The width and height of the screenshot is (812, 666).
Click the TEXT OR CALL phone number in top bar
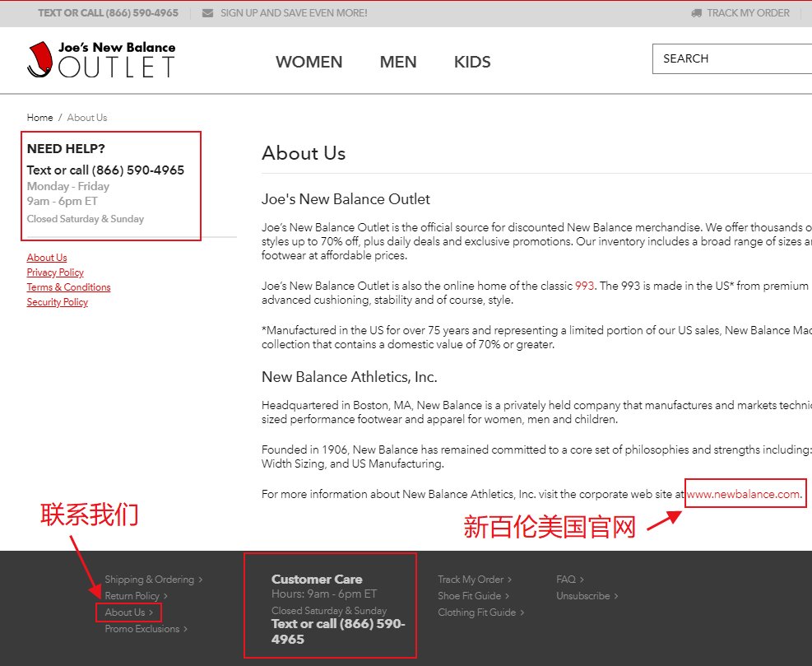pyautogui.click(x=109, y=13)
